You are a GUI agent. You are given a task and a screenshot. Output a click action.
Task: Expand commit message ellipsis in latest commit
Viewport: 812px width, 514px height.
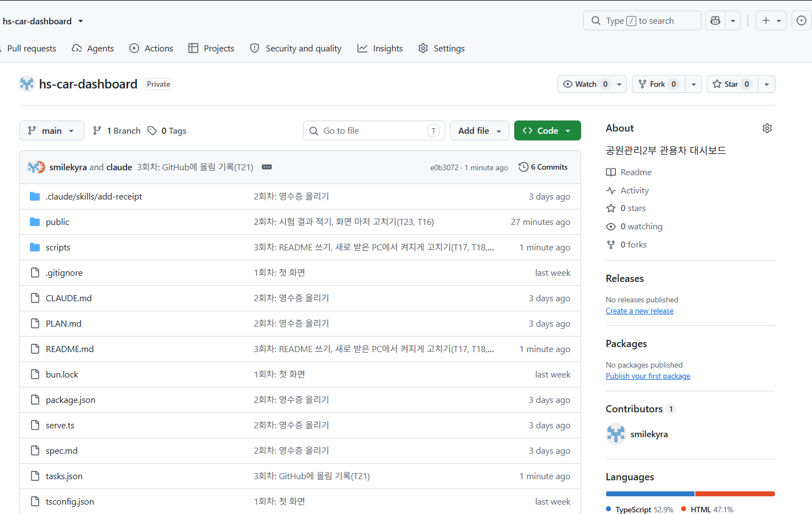267,167
